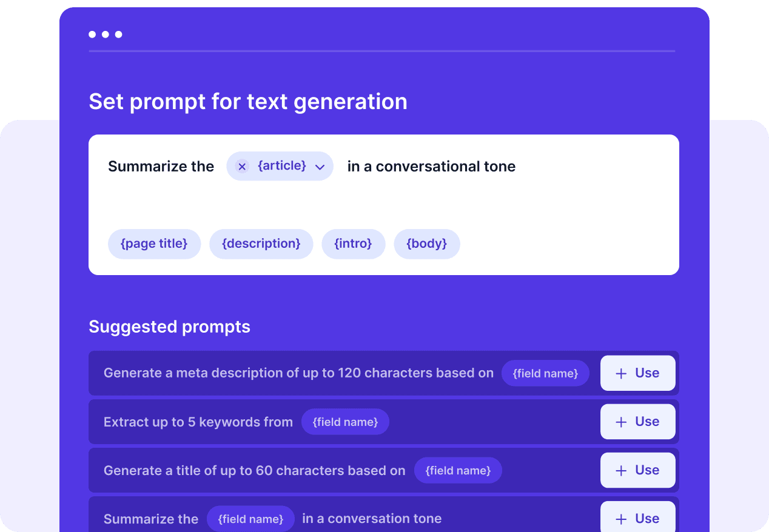Insert the {body} token

coord(426,244)
